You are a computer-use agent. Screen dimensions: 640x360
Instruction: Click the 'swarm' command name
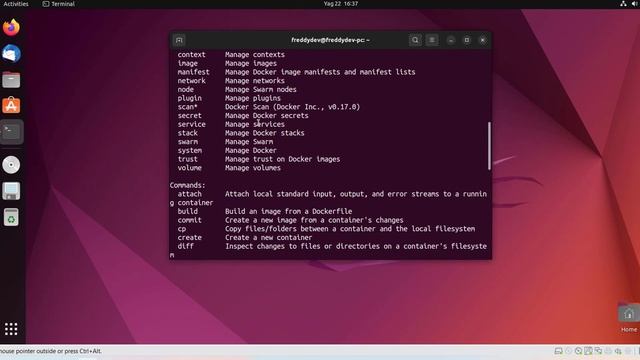click(187, 142)
